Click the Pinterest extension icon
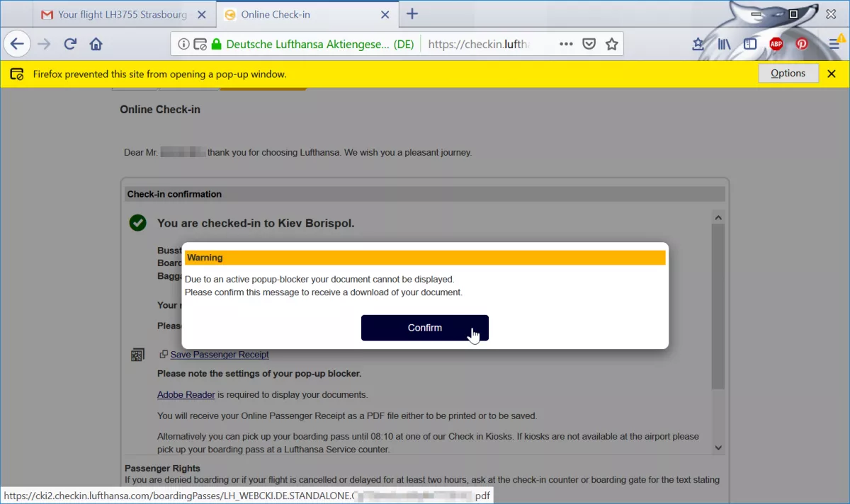This screenshot has width=850, height=504. [802, 44]
